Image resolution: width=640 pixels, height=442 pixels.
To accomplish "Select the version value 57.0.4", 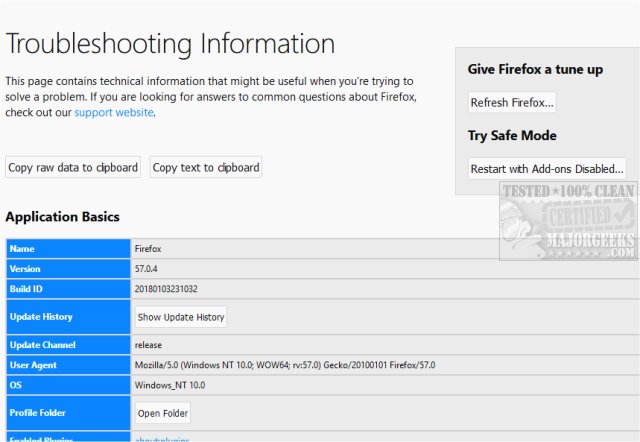I will [x=146, y=269].
